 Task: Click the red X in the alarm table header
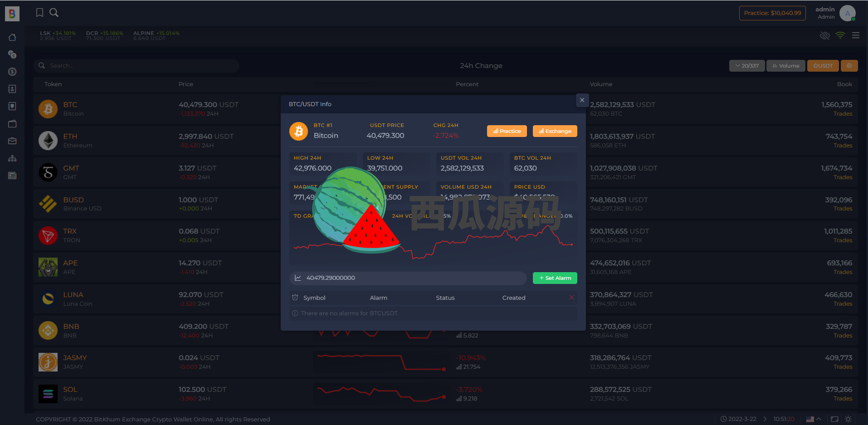pos(572,298)
